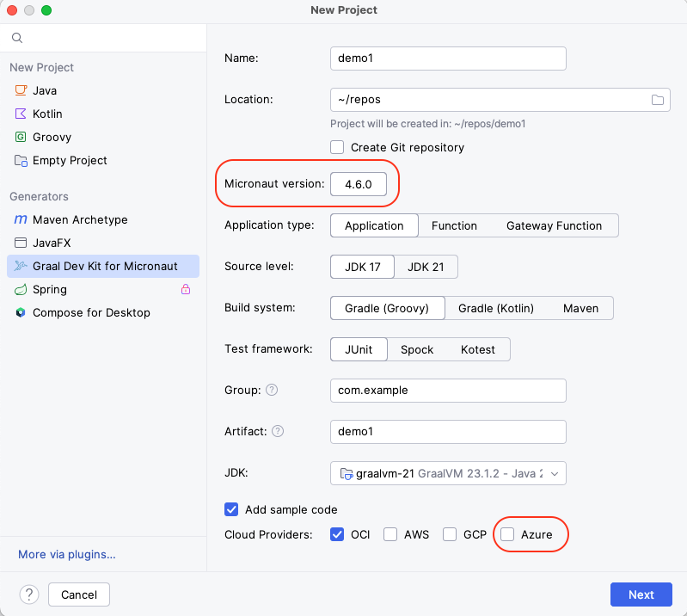The height and width of the screenshot is (616, 687).
Task: Select Maven build system
Action: tap(581, 308)
